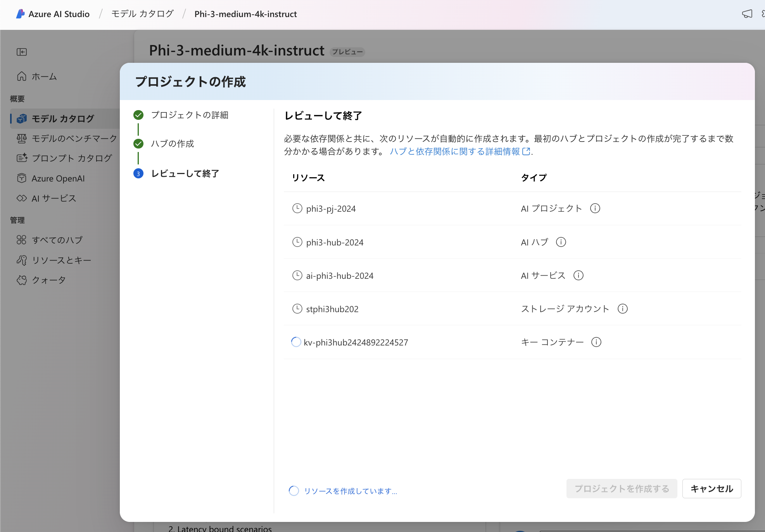Click the ストレージ アカウント type cell
This screenshot has width=765, height=532.
pyautogui.click(x=565, y=309)
